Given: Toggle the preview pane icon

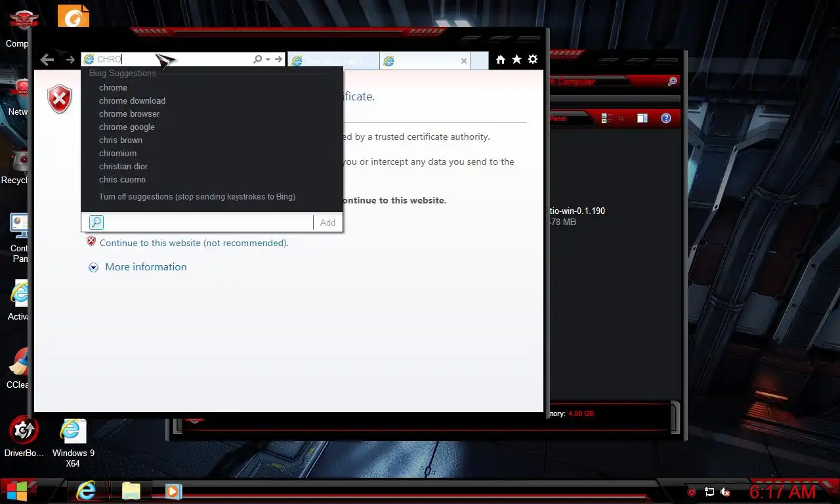Looking at the screenshot, I should [642, 118].
